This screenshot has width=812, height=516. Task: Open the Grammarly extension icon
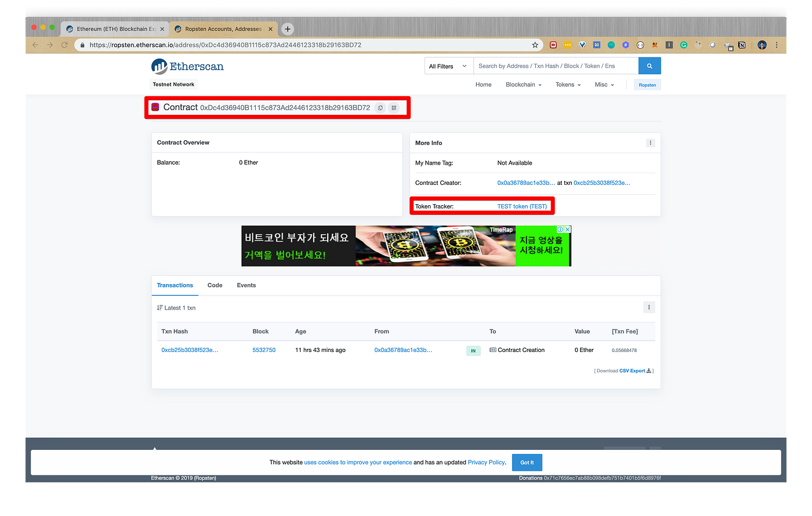pyautogui.click(x=684, y=45)
